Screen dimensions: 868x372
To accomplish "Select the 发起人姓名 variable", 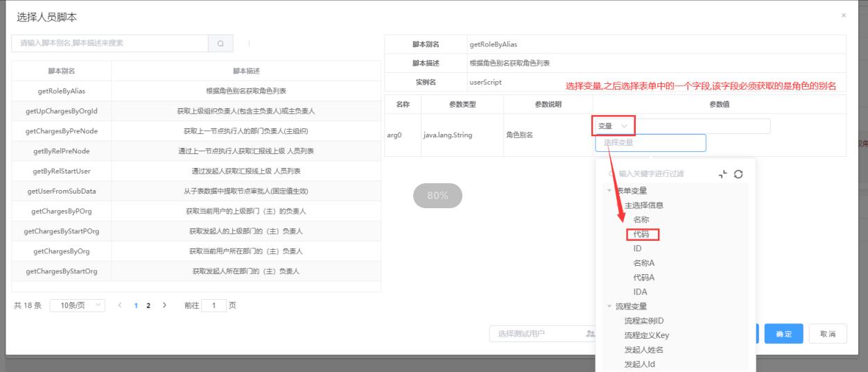I will [x=644, y=350].
